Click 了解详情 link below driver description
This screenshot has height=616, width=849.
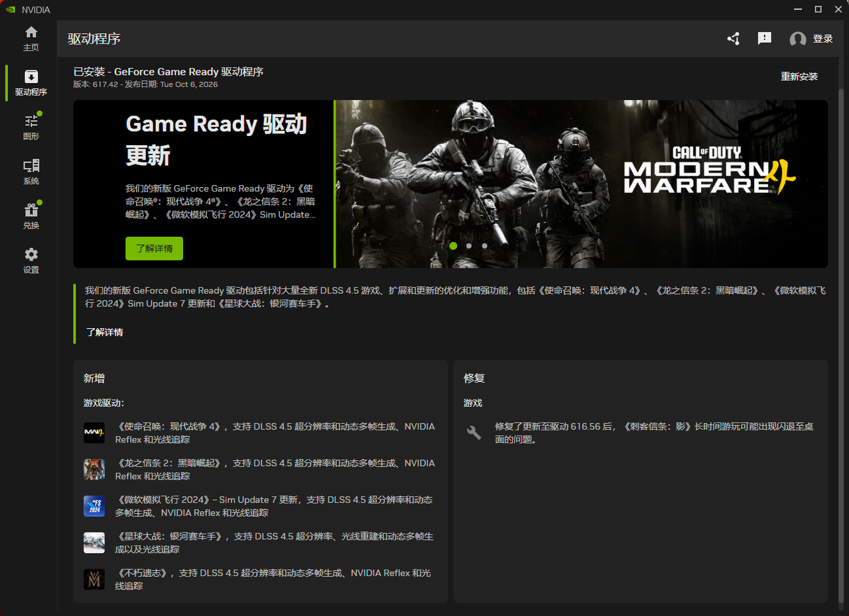[x=104, y=332]
